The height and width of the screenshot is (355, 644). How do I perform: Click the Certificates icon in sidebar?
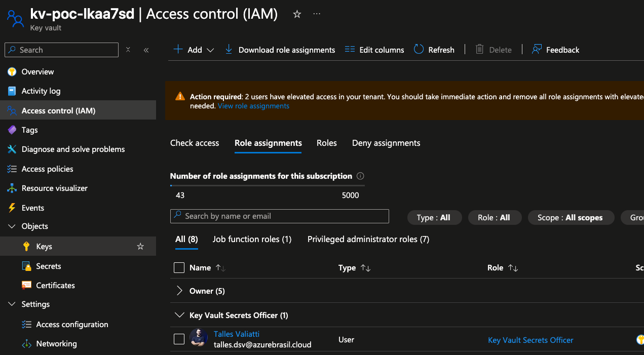click(27, 285)
